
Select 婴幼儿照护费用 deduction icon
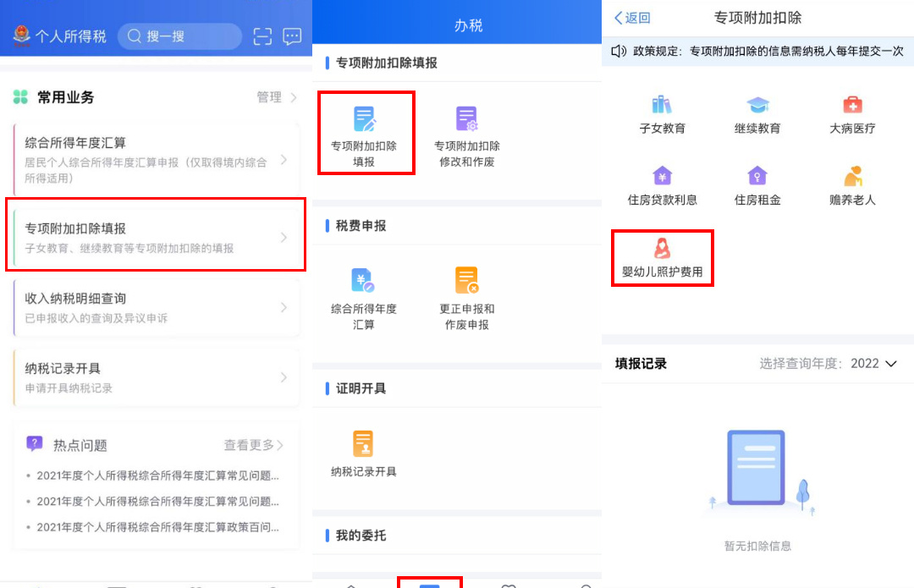click(x=662, y=249)
